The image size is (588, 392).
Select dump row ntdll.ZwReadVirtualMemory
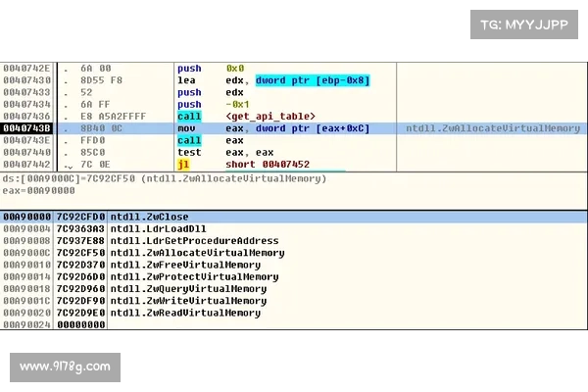coord(294,313)
